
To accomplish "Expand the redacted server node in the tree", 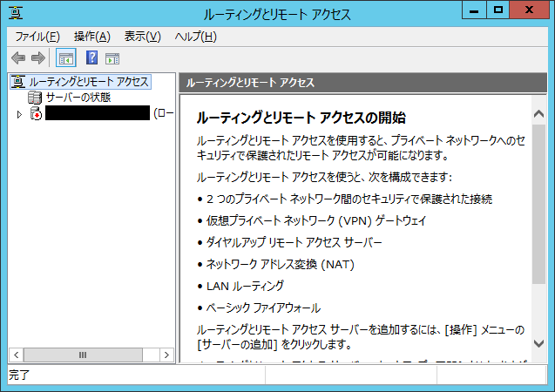I will pyautogui.click(x=19, y=113).
